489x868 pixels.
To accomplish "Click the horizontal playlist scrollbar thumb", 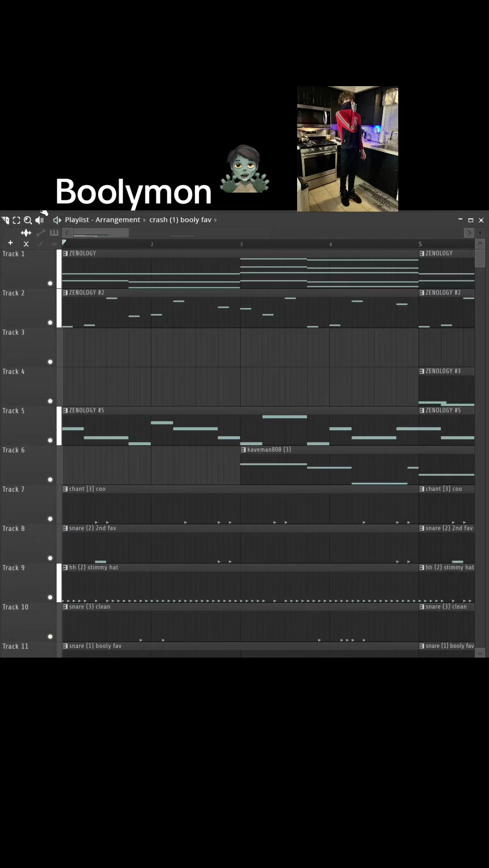I will pyautogui.click(x=101, y=233).
